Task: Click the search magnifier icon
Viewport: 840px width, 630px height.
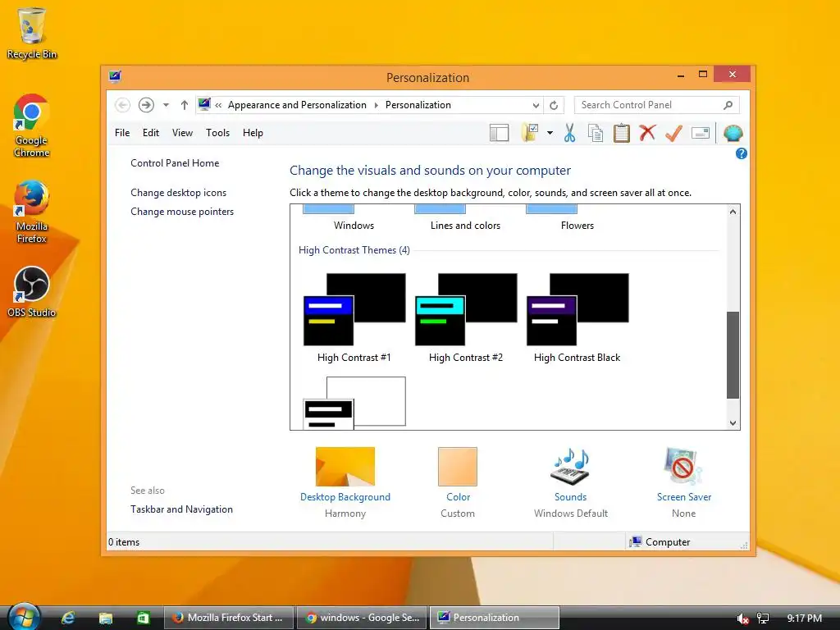Action: coord(728,105)
